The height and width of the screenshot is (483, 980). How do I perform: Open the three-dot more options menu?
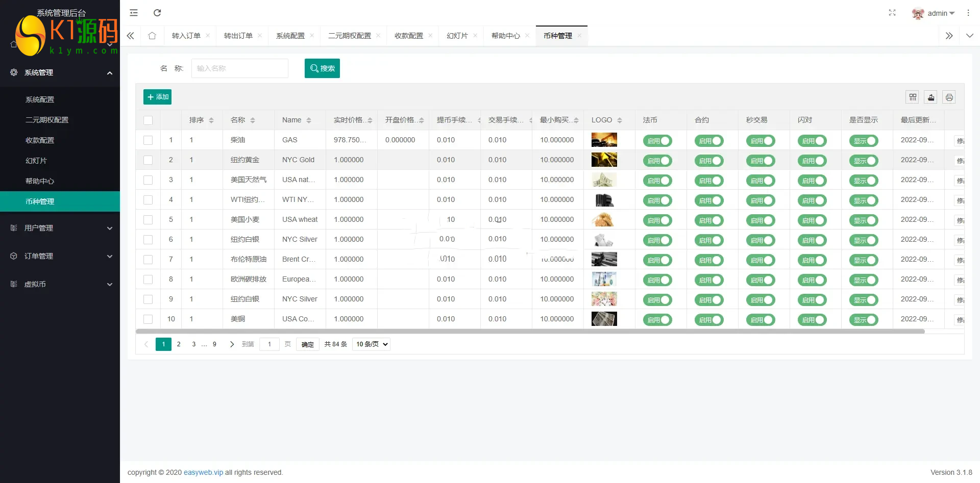click(x=968, y=13)
